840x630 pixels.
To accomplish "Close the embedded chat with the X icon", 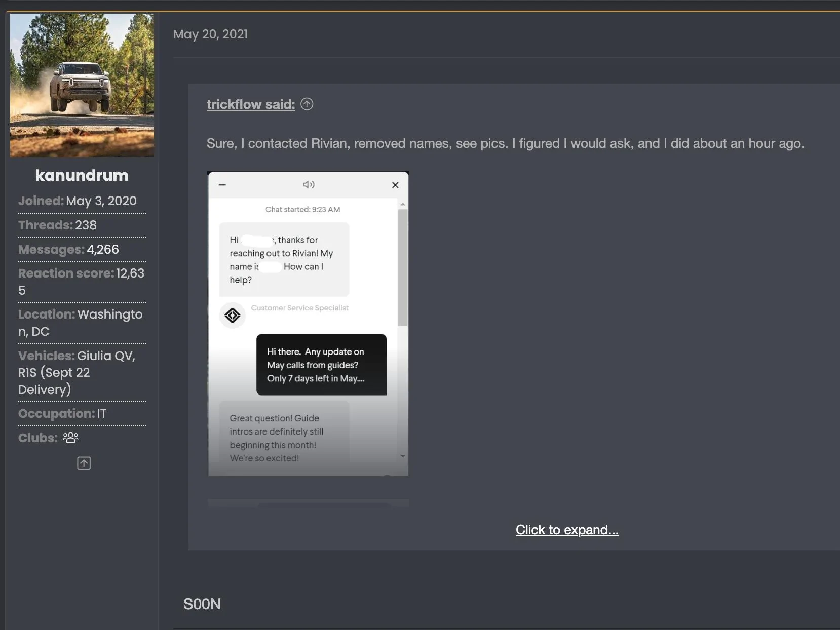I will click(395, 185).
